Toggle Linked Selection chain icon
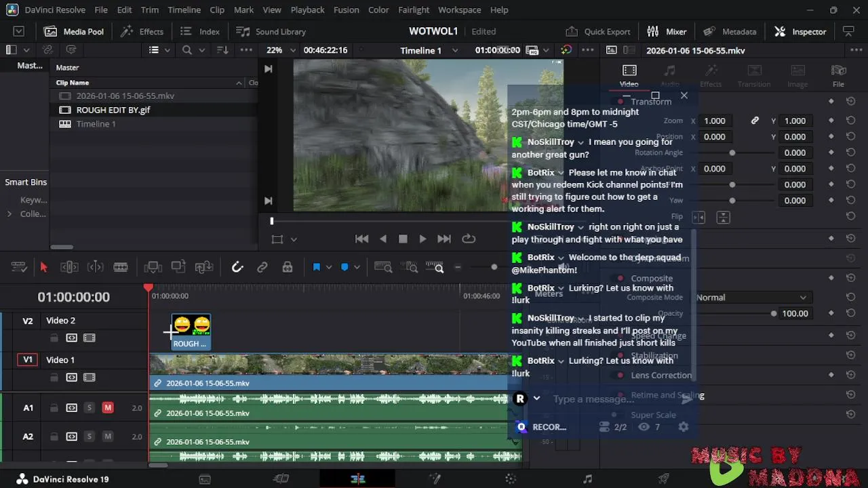The width and height of the screenshot is (868, 488). click(262, 268)
